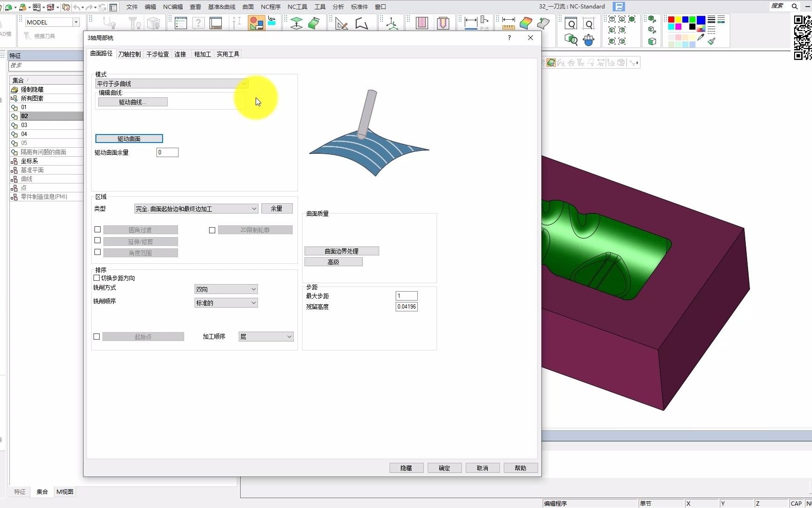Enable the 圆角过渡 checkbox
The width and height of the screenshot is (812, 508).
98,230
